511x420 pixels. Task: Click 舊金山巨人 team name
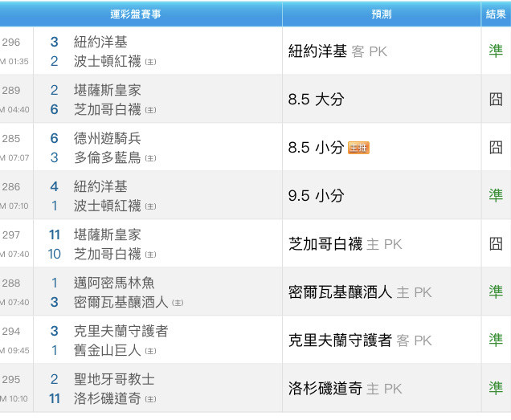tap(107, 351)
